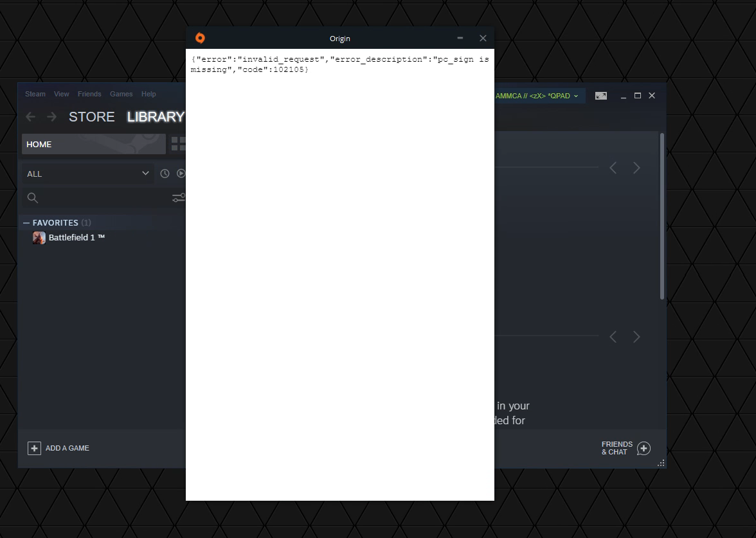Open the View menu in Steam

[x=61, y=94]
